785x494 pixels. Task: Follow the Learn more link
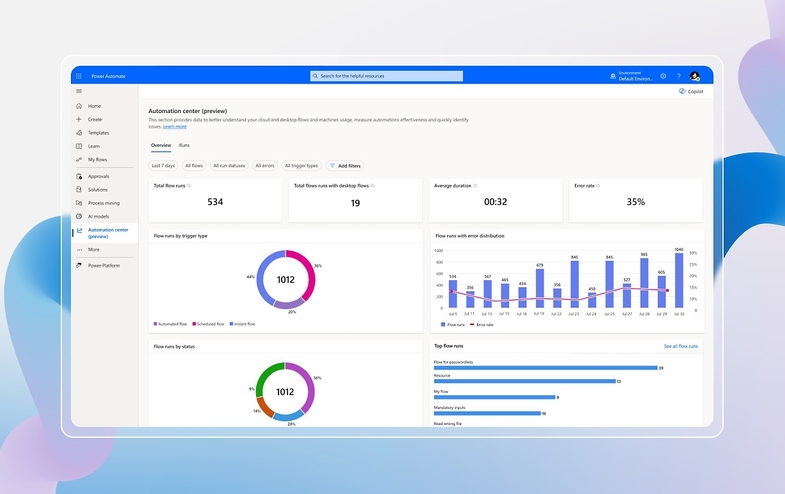click(x=175, y=127)
